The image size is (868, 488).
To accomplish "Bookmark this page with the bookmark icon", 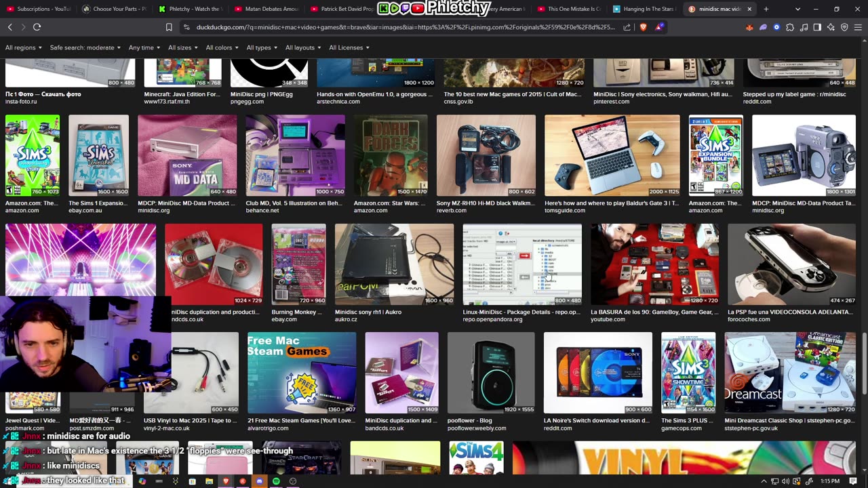I will (x=169, y=27).
